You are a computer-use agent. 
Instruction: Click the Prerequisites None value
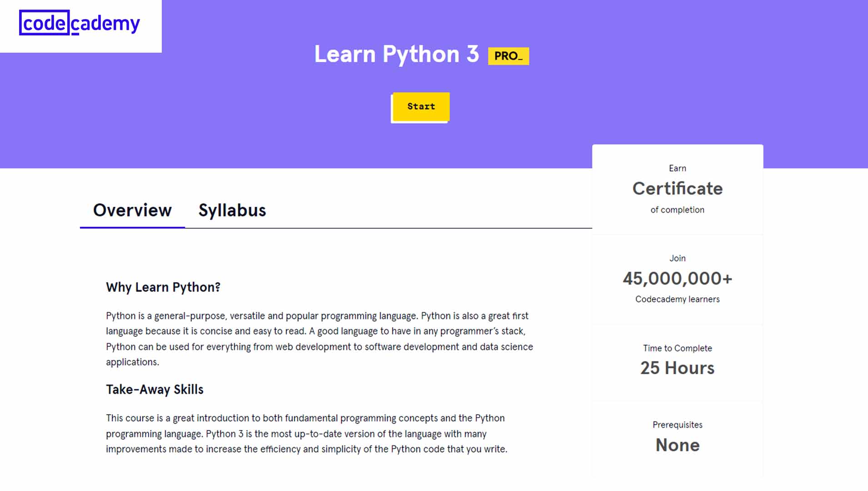pyautogui.click(x=677, y=445)
